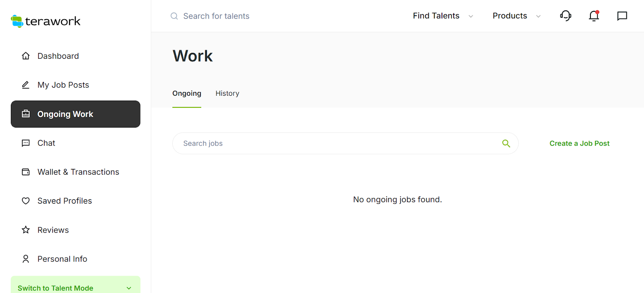Click the green search jobs magnifier
644x293 pixels.
point(506,143)
